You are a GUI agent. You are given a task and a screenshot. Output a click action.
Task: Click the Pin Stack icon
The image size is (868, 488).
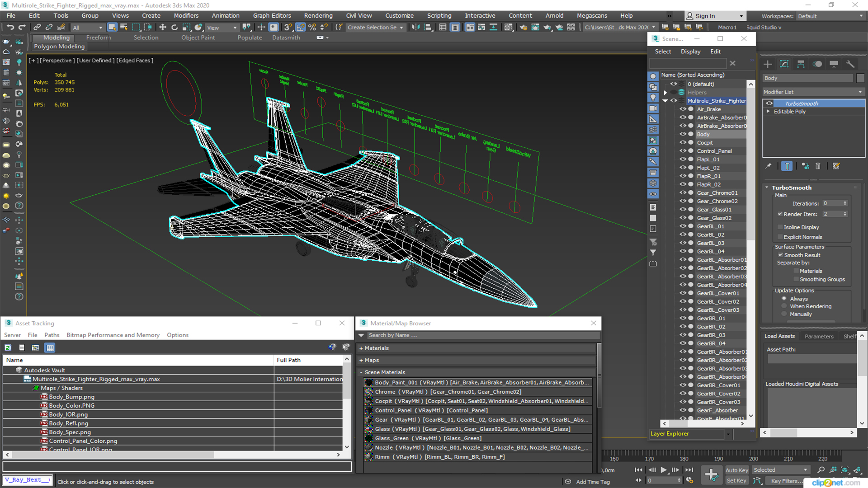pyautogui.click(x=768, y=166)
